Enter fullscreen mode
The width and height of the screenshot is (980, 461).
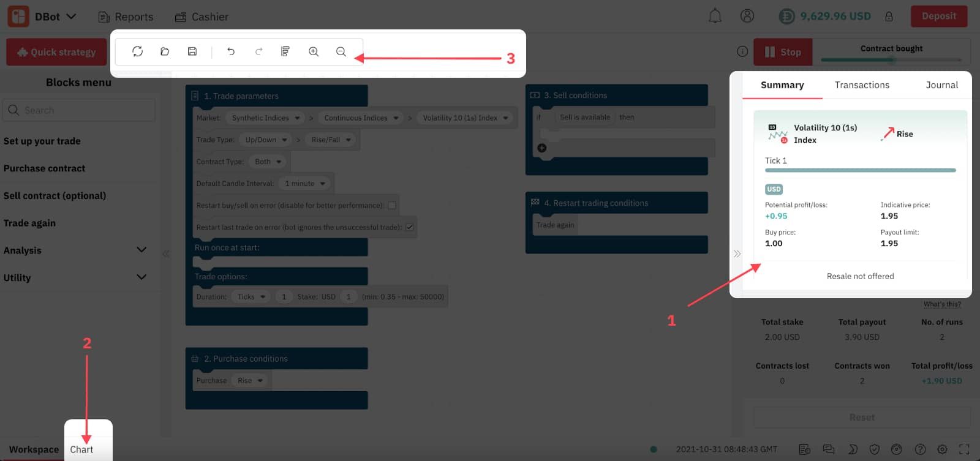click(x=965, y=449)
